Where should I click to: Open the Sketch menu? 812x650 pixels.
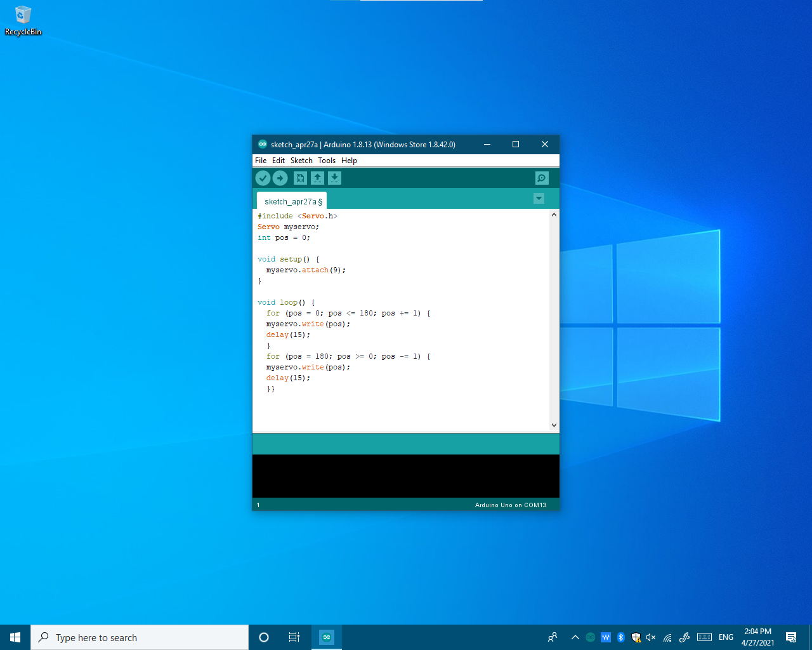[x=301, y=161]
